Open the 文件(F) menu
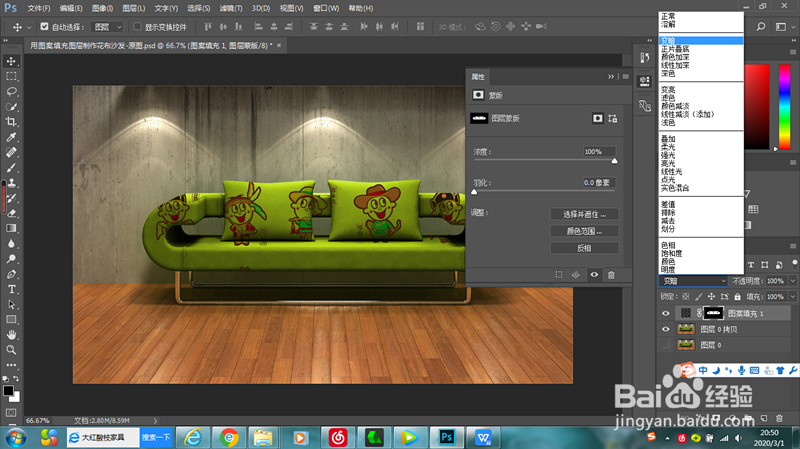The image size is (800, 449). 39,8
